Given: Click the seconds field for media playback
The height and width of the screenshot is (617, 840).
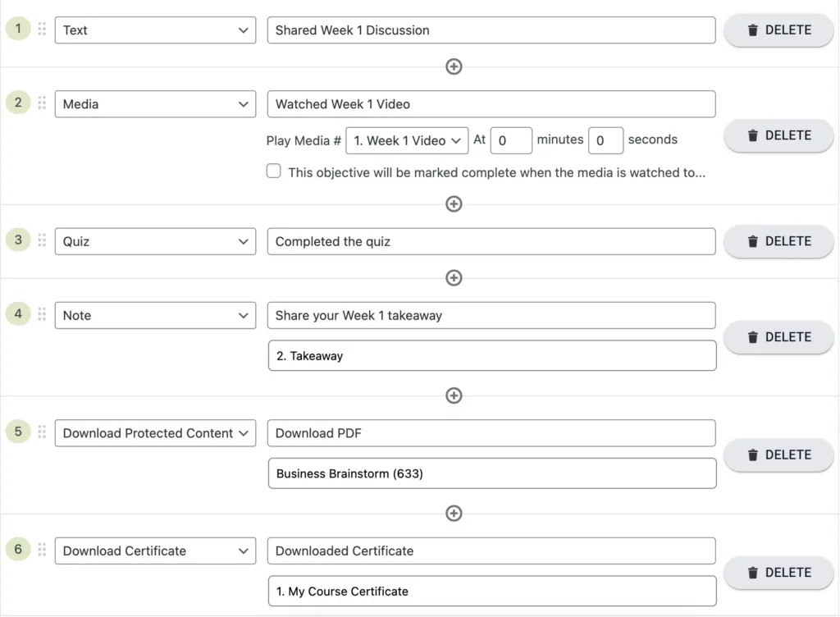Looking at the screenshot, I should (605, 140).
